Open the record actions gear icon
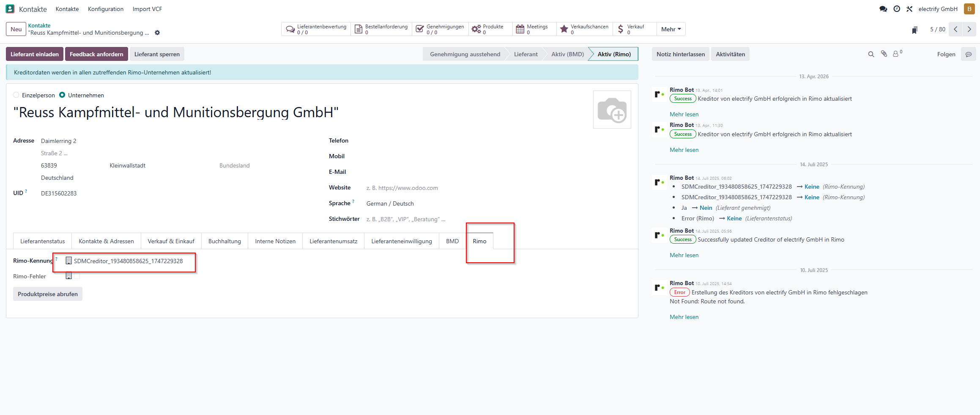The height and width of the screenshot is (415, 980). 157,33
